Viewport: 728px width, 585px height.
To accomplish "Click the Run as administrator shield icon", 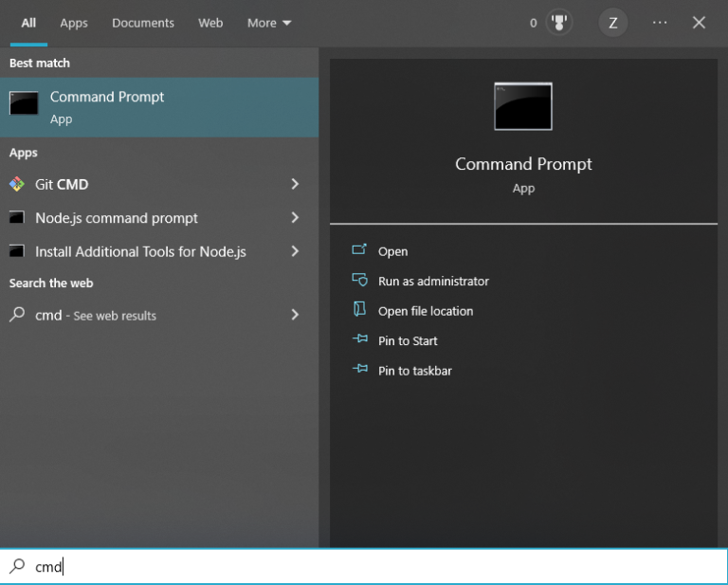I will 359,281.
